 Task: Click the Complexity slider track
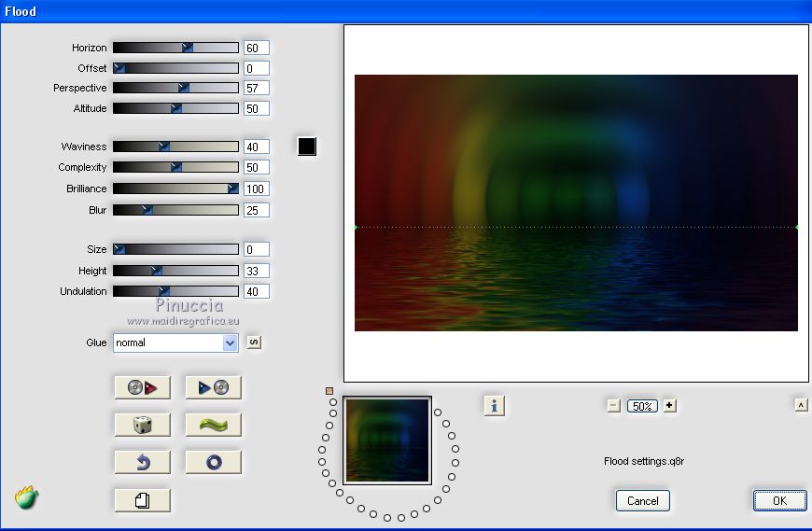(175, 167)
